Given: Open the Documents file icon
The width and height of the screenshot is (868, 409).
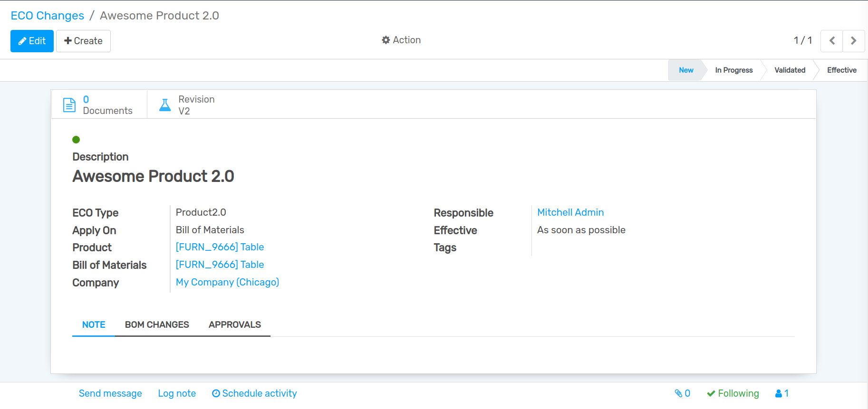Looking at the screenshot, I should coord(69,105).
